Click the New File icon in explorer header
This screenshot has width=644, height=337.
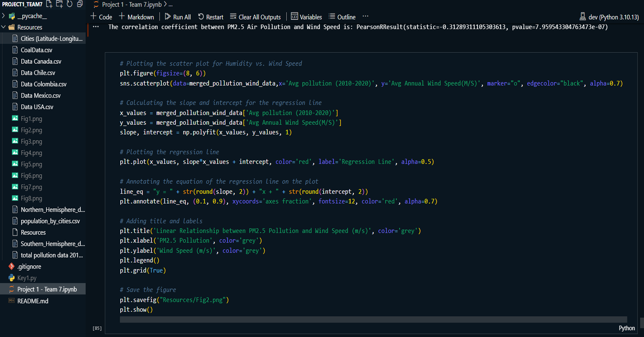click(x=49, y=4)
